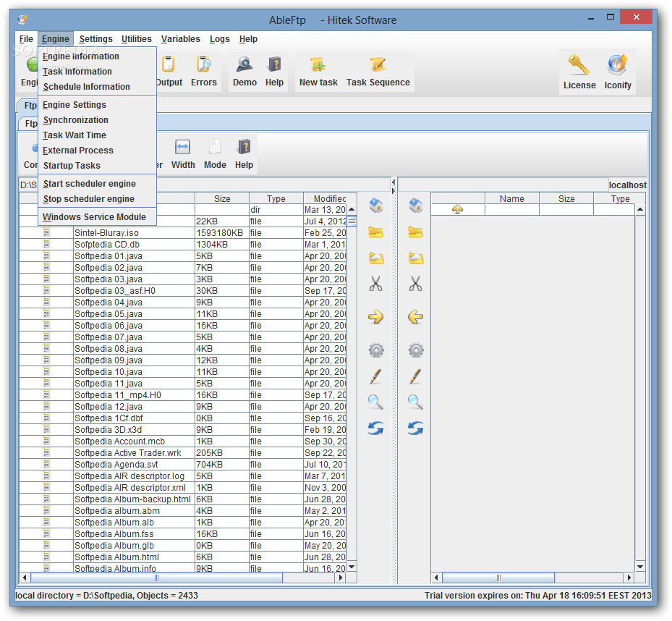The image size is (672, 621).
Task: Click the Mode button in the FTP toolbar
Action: pyautogui.click(x=215, y=154)
